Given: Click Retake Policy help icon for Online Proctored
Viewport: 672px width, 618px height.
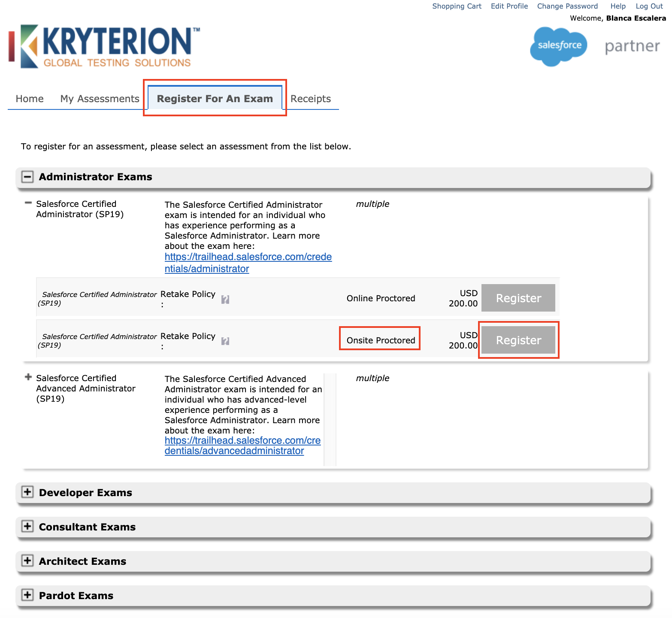Looking at the screenshot, I should click(x=225, y=300).
